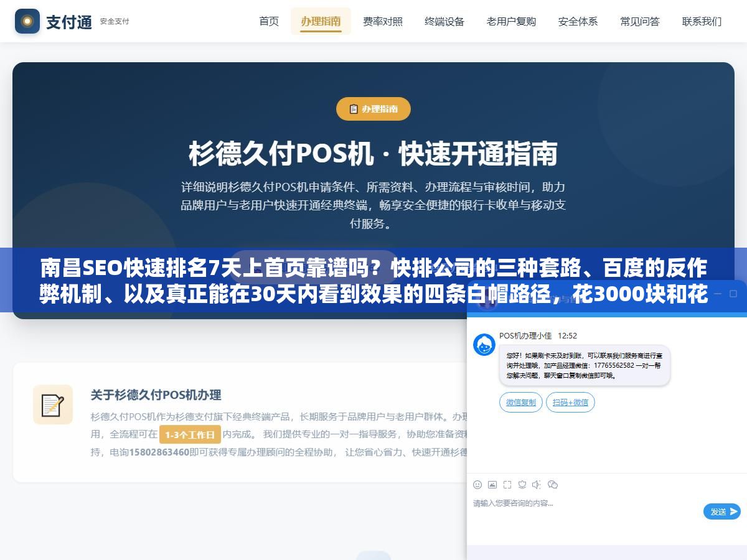
Task: Toggle the chat sound icon
Action: click(x=537, y=485)
